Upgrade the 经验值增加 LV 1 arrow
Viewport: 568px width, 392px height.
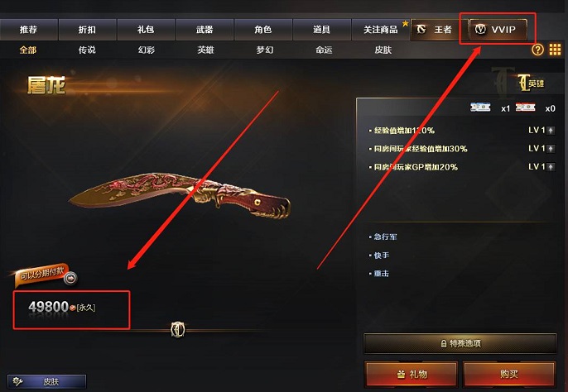pos(551,131)
